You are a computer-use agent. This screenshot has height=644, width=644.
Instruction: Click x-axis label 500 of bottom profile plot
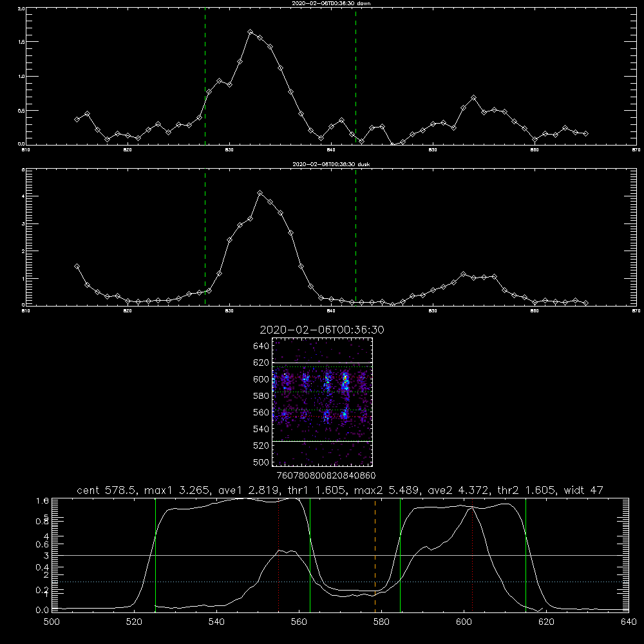(x=52, y=622)
